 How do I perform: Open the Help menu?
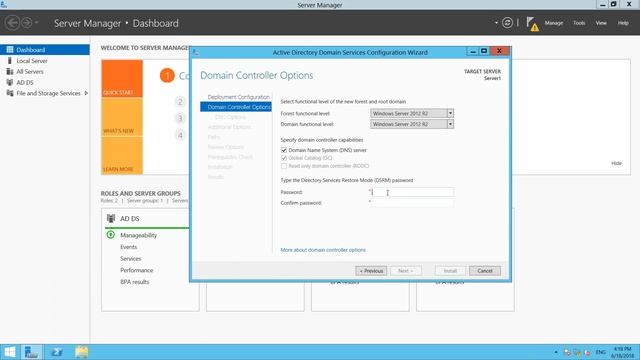623,23
